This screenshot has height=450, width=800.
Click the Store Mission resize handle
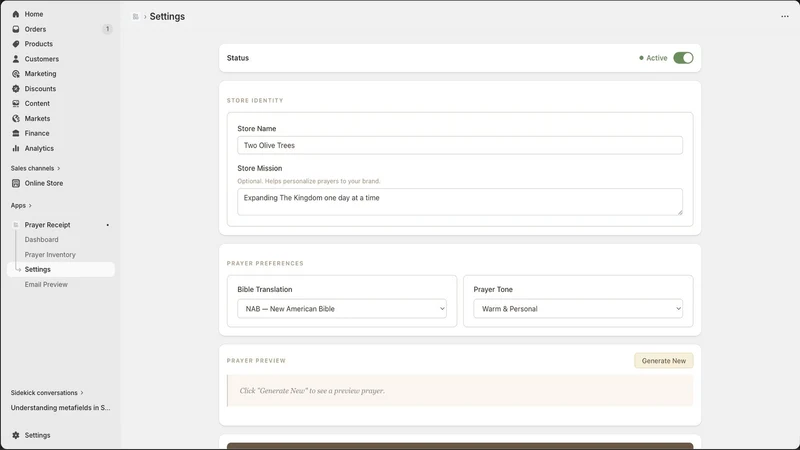click(x=680, y=212)
